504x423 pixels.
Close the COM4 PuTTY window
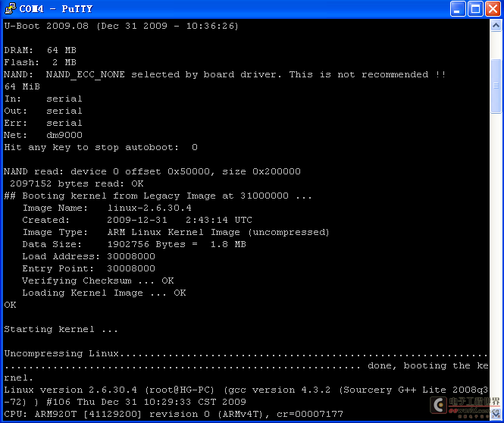click(x=493, y=8)
